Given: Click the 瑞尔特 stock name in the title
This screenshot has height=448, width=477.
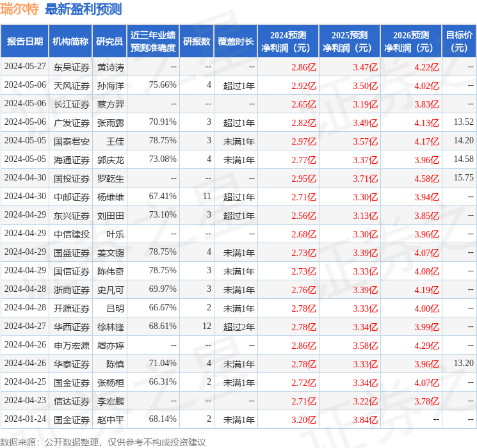Looking at the screenshot, I should tap(19, 9).
